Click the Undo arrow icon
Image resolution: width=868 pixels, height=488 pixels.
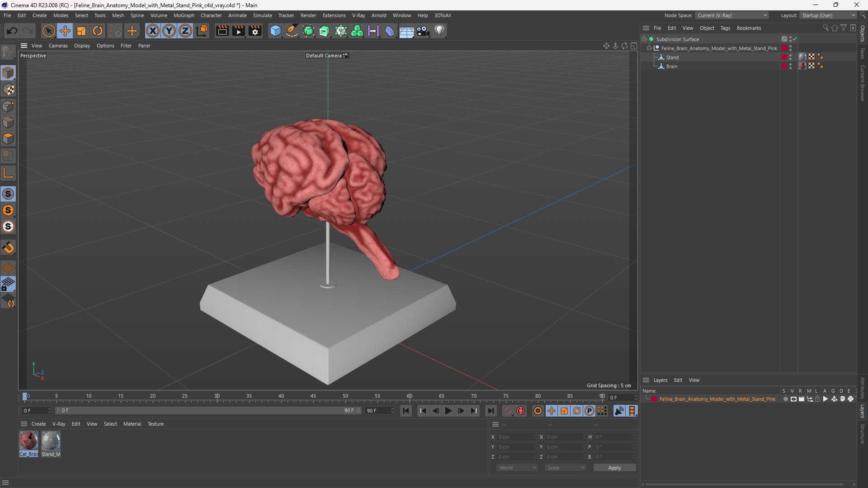[12, 31]
